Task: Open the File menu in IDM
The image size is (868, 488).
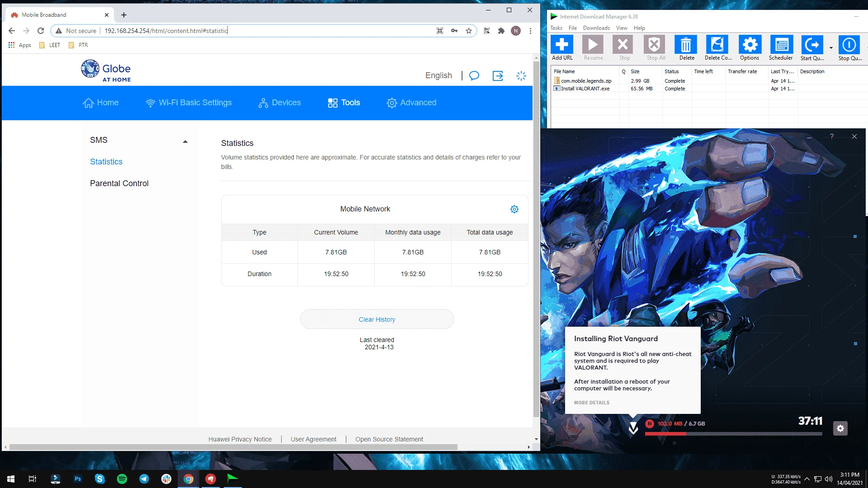Action: (x=572, y=28)
